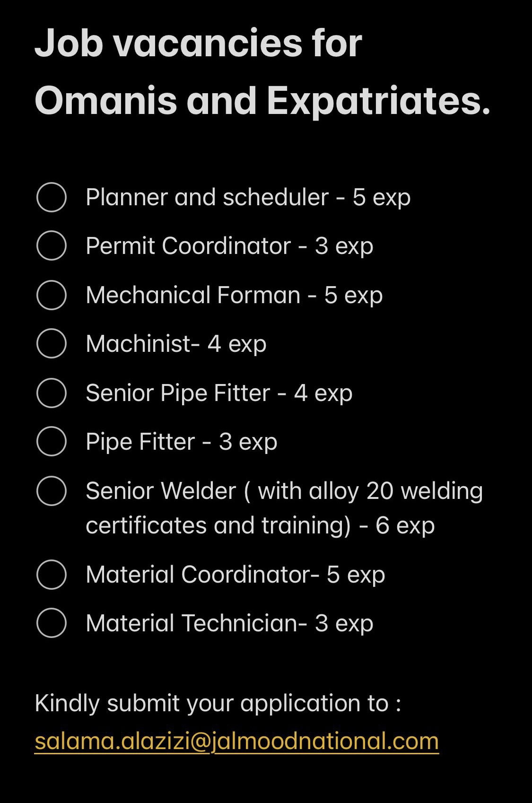This screenshot has width=532, height=803.
Task: Tick the Senior Welder checklist circle
Action: pos(51,491)
